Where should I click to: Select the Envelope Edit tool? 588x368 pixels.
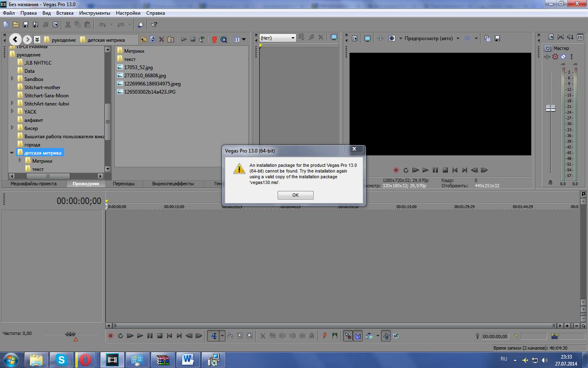point(230,336)
